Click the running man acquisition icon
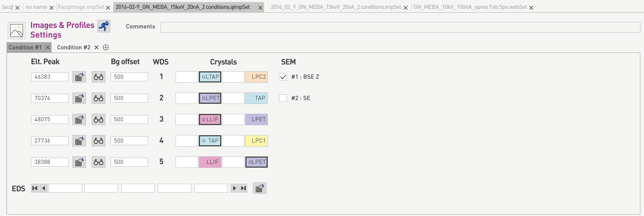 pyautogui.click(x=103, y=26)
